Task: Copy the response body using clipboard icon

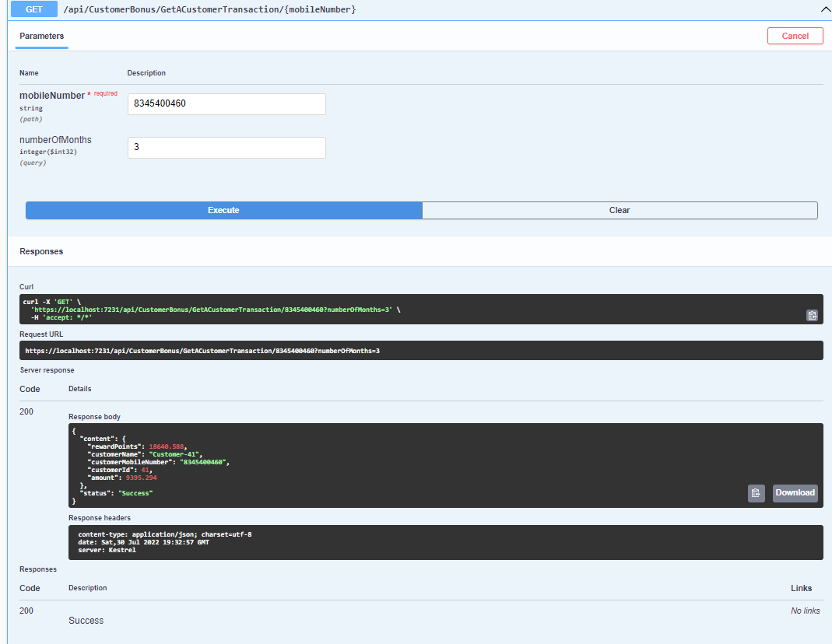Action: point(756,492)
